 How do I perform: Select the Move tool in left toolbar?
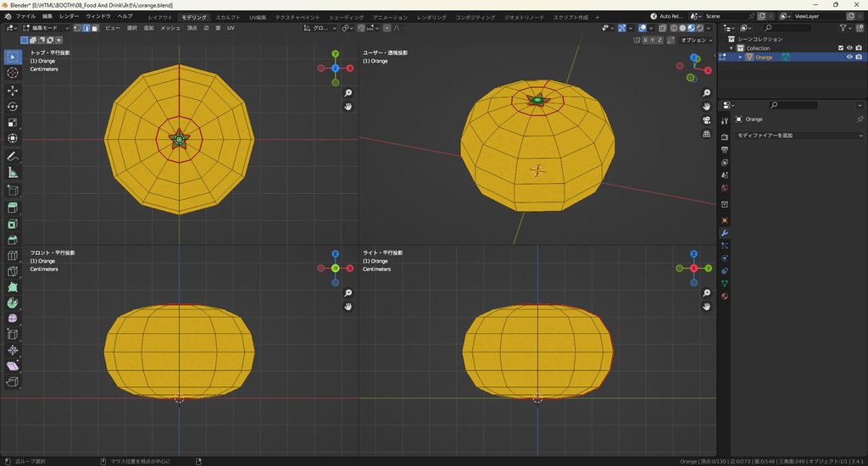(13, 90)
